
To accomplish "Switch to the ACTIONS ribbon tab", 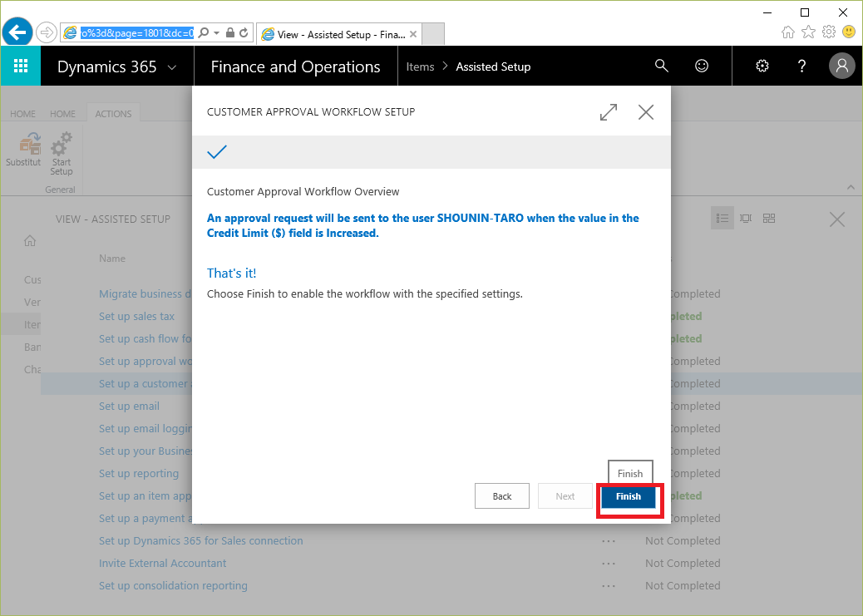I will click(113, 113).
